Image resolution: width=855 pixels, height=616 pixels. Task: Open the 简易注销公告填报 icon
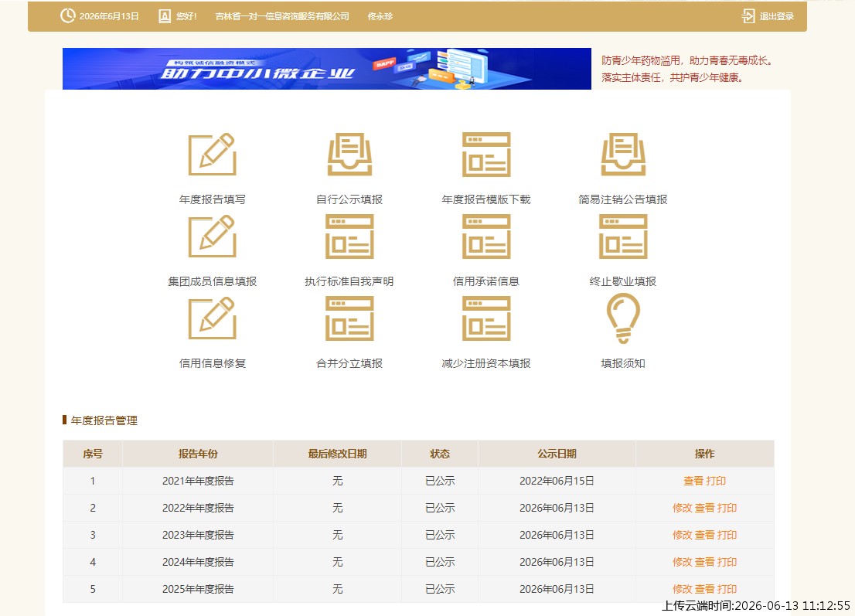(x=623, y=155)
